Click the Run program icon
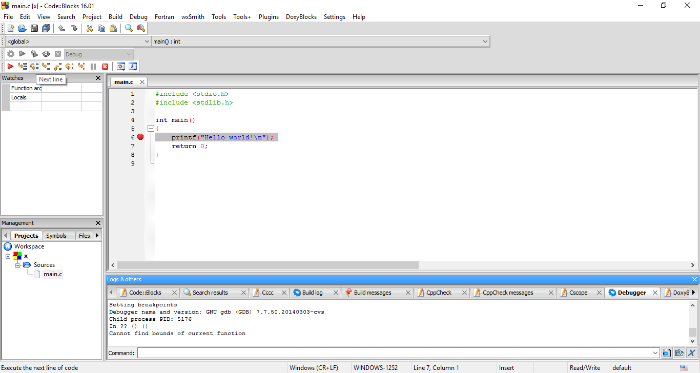Image resolution: width=700 pixels, height=373 pixels. point(22,54)
